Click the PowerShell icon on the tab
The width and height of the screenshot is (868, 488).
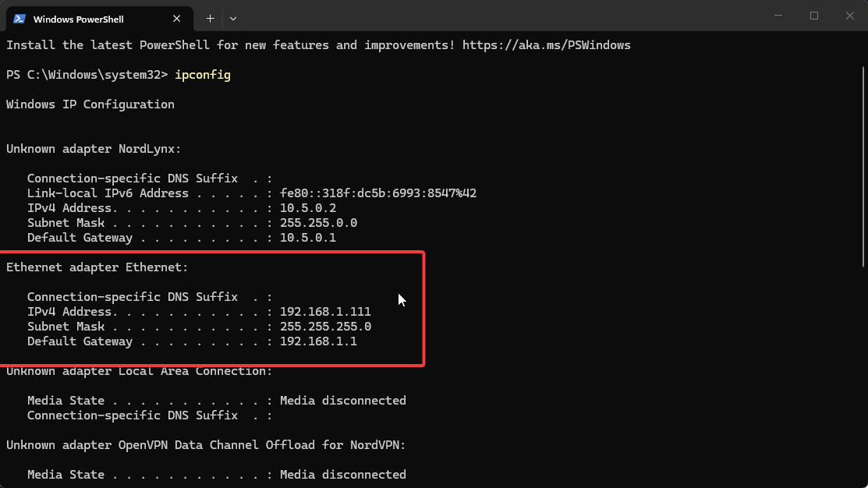click(19, 18)
